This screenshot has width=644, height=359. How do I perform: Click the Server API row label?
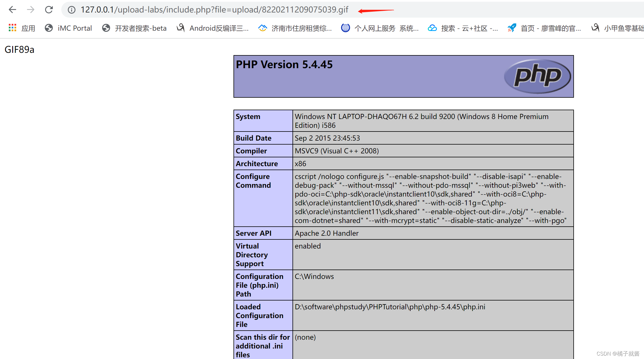(x=253, y=233)
